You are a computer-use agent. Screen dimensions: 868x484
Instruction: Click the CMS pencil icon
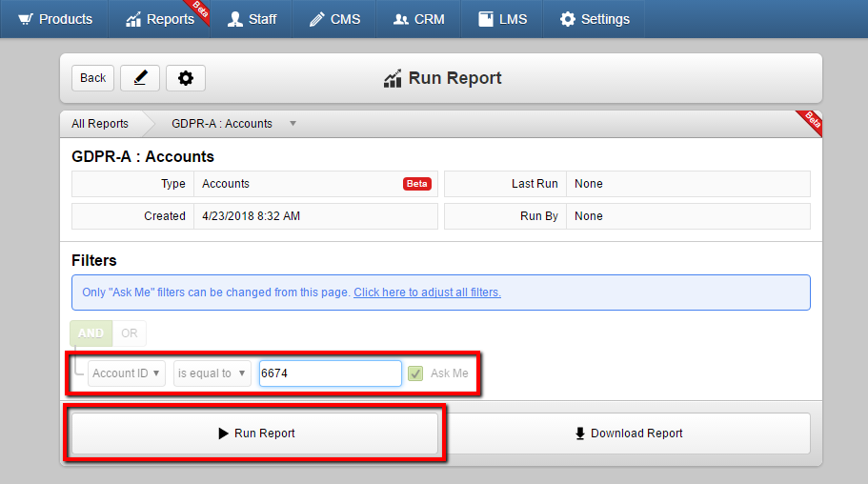316,19
